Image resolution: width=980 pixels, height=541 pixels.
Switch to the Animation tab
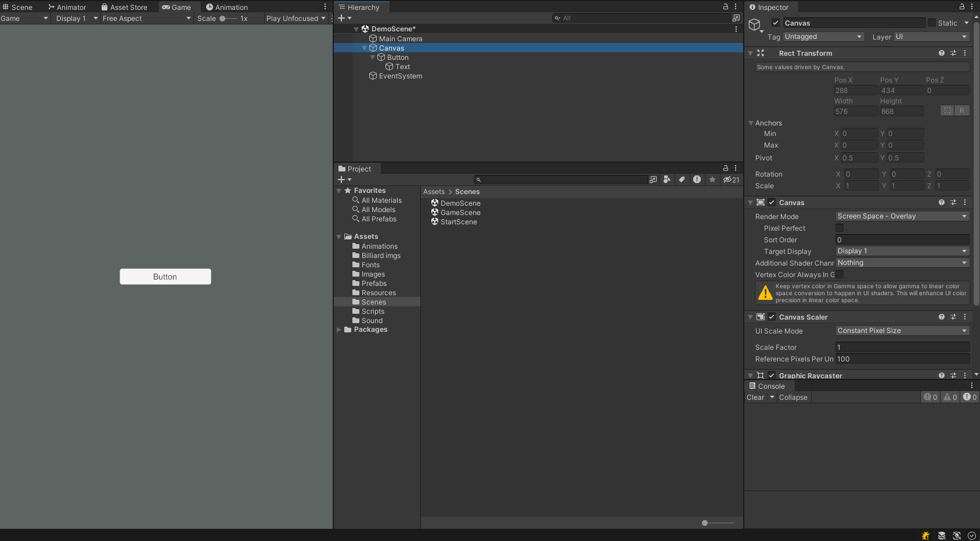(227, 7)
